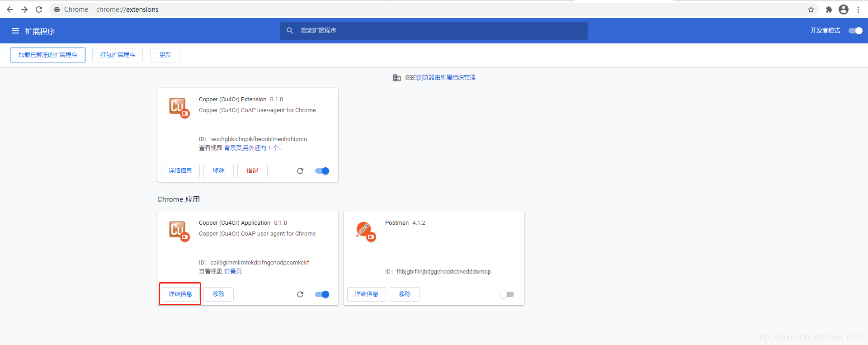Image resolution: width=868 pixels, height=345 pixels.
Task: Bookmark this page with the star icon
Action: (x=811, y=9)
